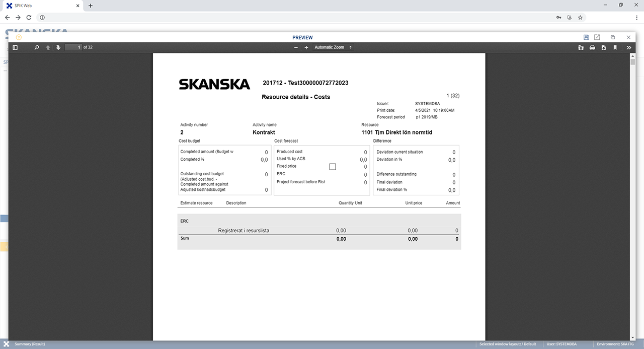Click the page number input field

(x=73, y=47)
